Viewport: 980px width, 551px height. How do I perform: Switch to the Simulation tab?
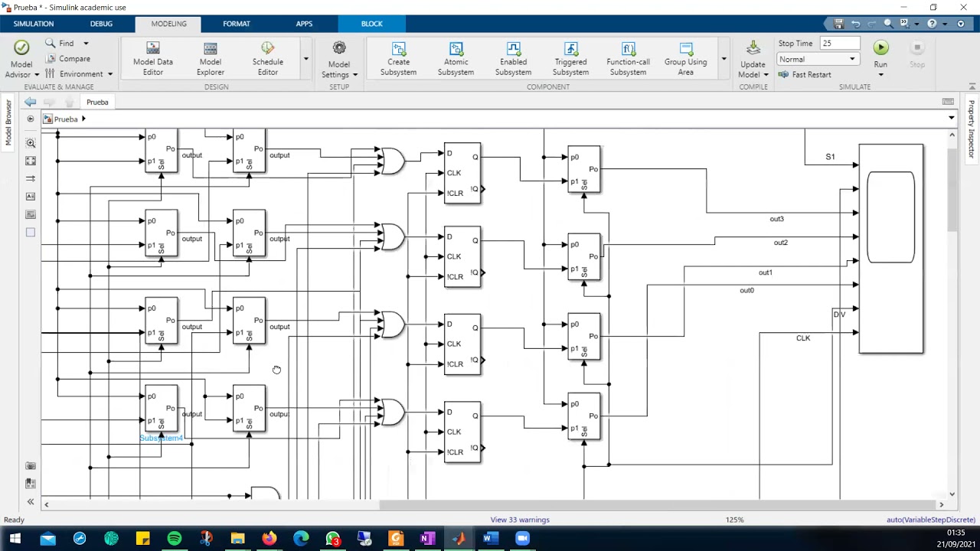click(34, 24)
